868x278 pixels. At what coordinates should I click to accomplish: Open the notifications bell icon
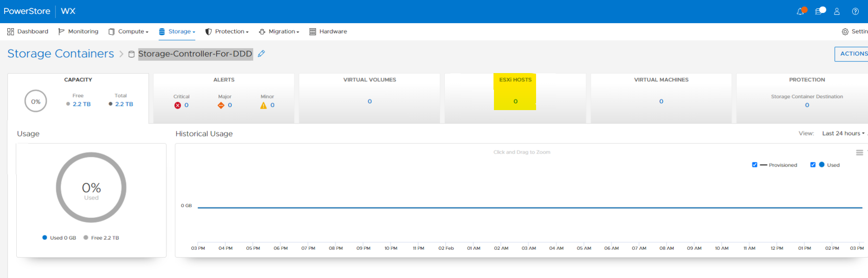coord(800,12)
